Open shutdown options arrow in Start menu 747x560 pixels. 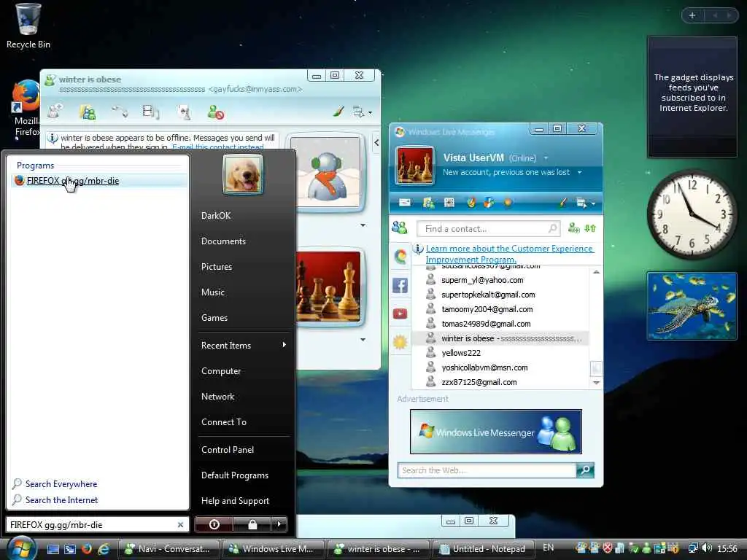click(x=279, y=524)
